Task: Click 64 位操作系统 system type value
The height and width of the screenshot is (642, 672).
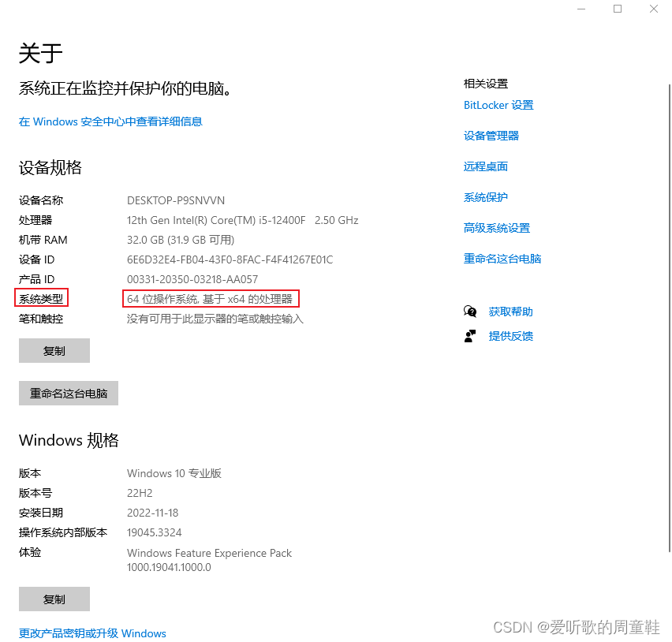Action: [210, 299]
